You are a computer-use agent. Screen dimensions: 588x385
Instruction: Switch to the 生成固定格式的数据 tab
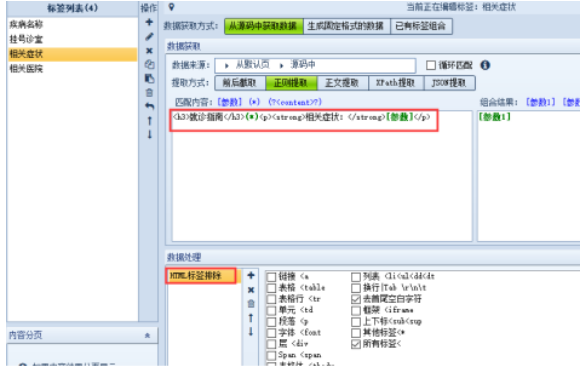click(346, 26)
